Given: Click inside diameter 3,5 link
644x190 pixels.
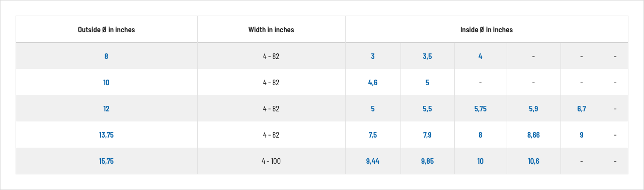Looking at the screenshot, I should pos(427,56).
